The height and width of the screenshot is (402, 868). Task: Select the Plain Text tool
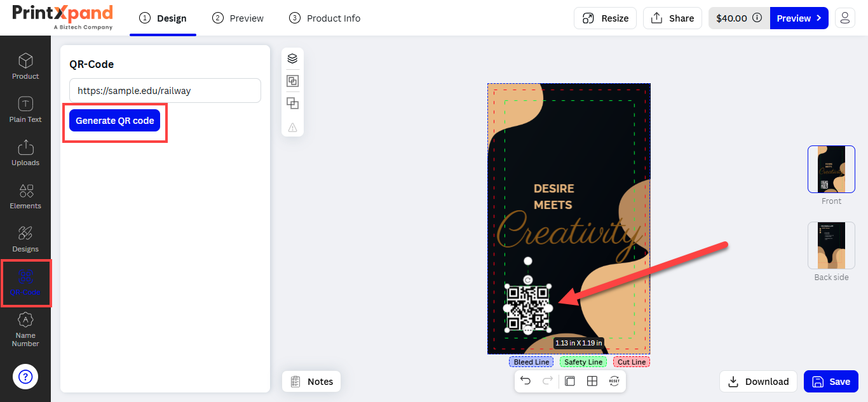pos(25,109)
